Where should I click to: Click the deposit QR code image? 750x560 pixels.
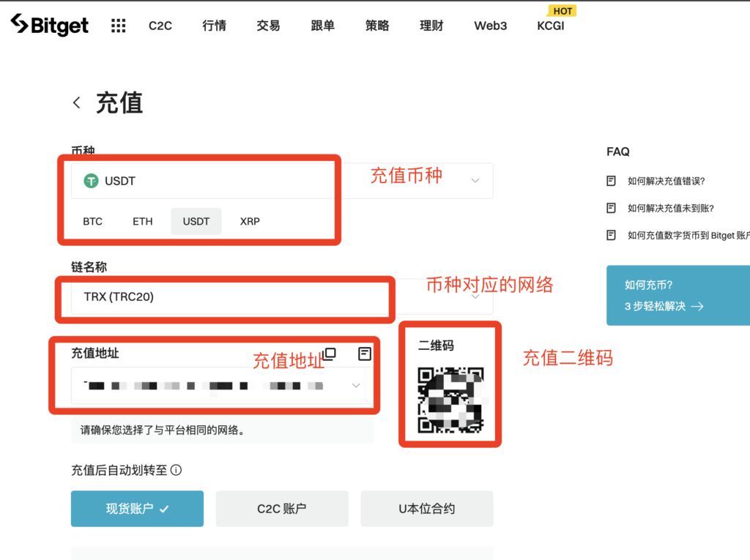coord(450,400)
